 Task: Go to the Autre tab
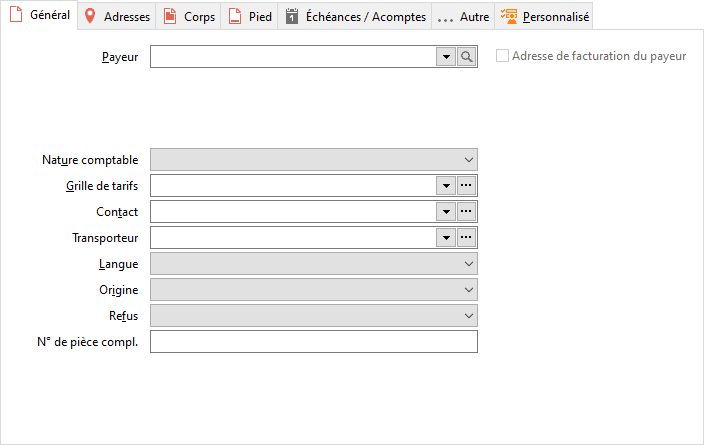point(463,17)
